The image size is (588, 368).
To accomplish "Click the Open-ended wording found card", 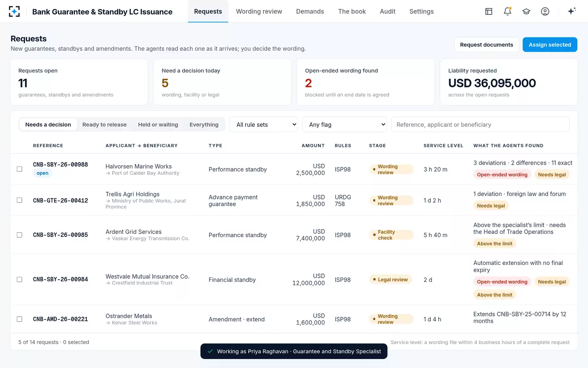I will [365, 82].
